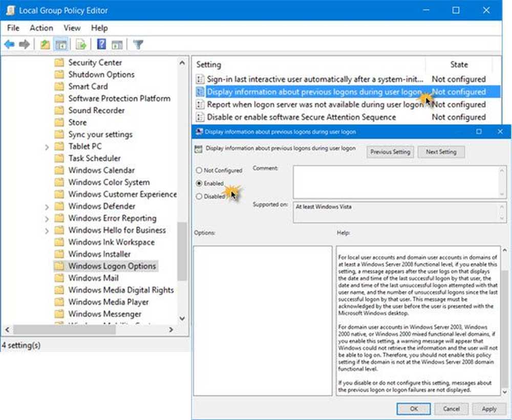Open Help via blue question mark icon
The width and height of the screenshot is (512, 420).
pos(101,45)
